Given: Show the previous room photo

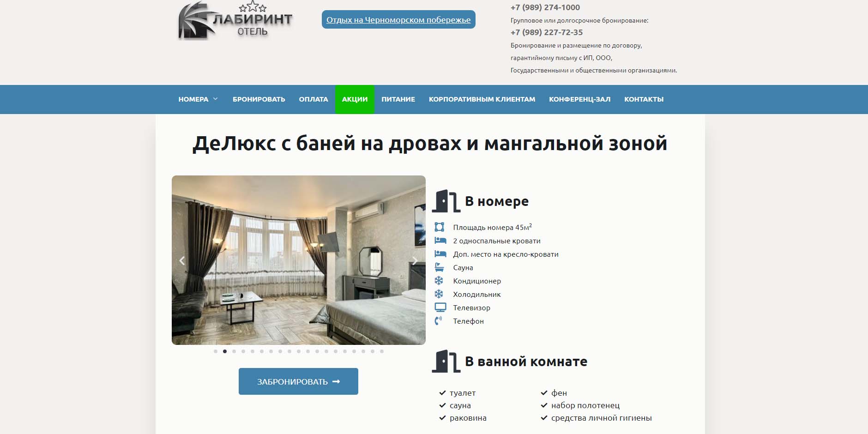Looking at the screenshot, I should tap(182, 260).
